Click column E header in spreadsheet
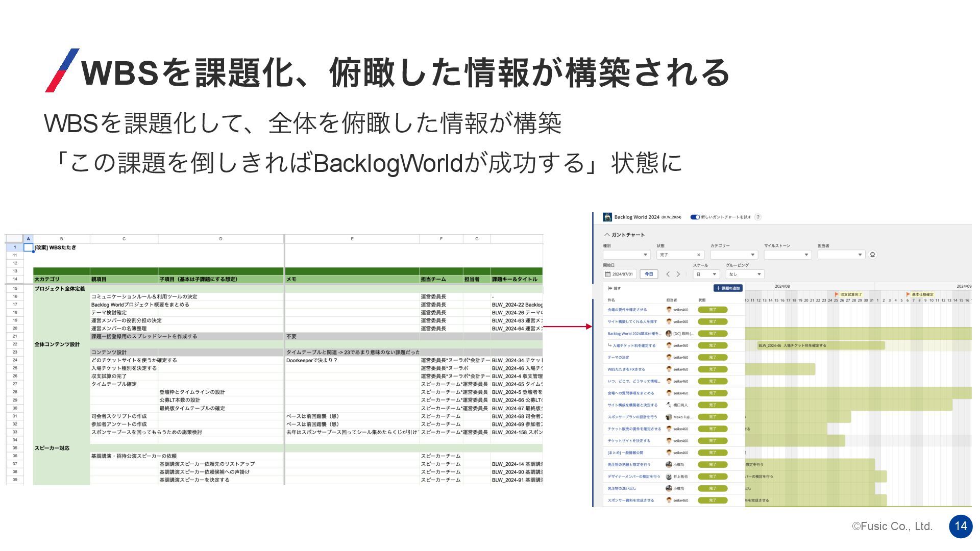 (352, 239)
